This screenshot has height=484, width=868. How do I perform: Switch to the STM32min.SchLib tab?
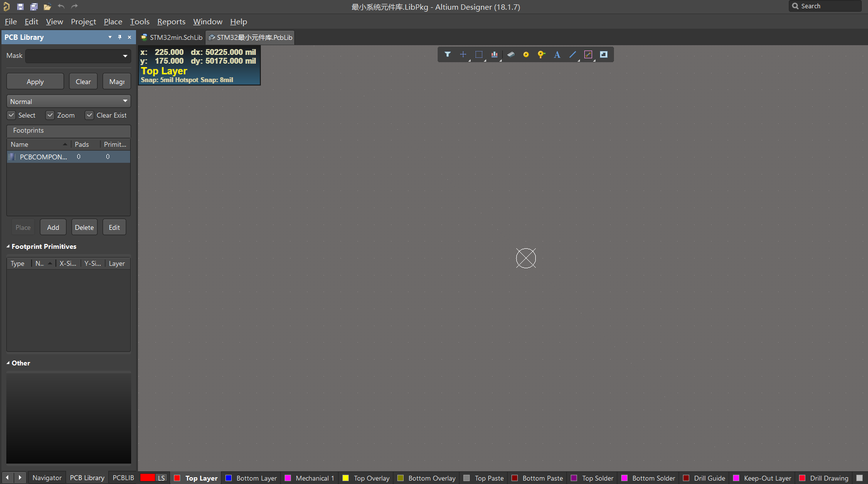tap(171, 37)
